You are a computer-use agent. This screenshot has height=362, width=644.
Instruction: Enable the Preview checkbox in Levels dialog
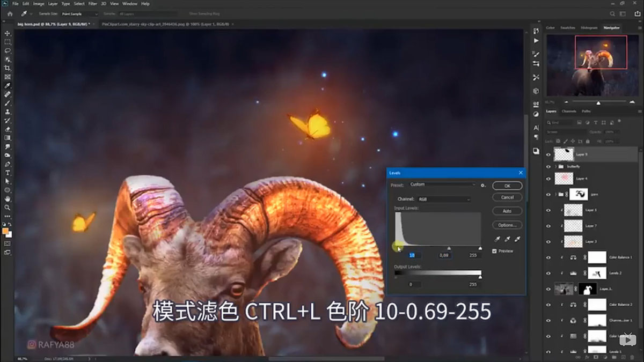tap(495, 250)
